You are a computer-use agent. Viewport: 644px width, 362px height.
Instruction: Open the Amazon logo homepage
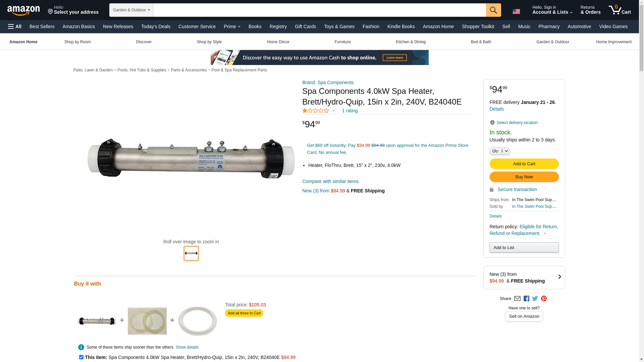click(23, 10)
